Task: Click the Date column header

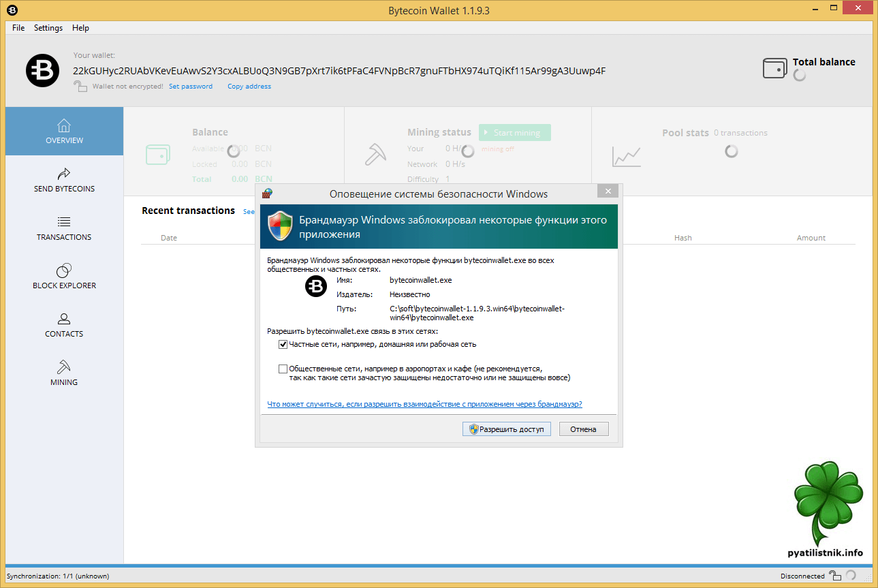Action: tap(169, 238)
